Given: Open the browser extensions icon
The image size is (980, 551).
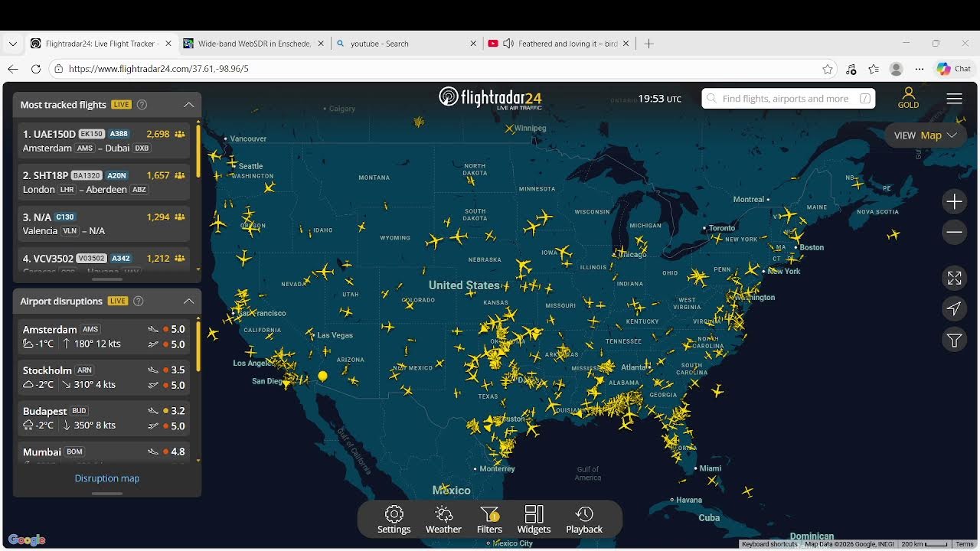Looking at the screenshot, I should 851,69.
